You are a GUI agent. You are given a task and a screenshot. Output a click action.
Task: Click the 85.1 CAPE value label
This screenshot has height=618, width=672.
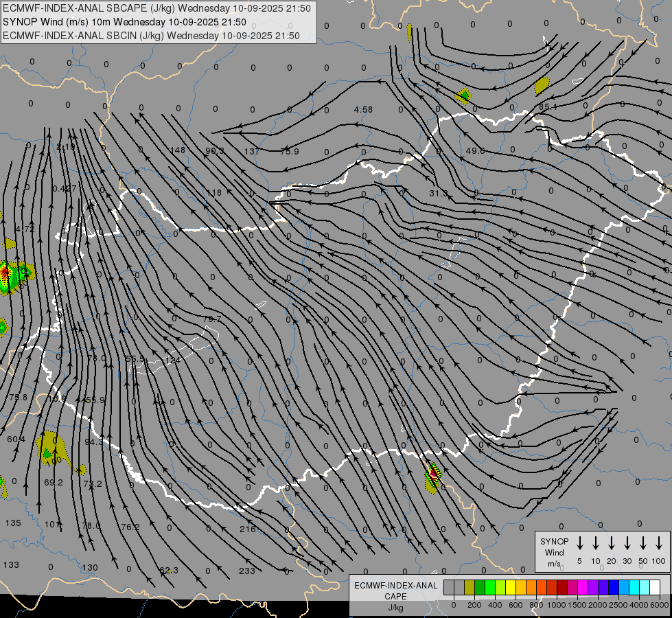click(x=548, y=107)
